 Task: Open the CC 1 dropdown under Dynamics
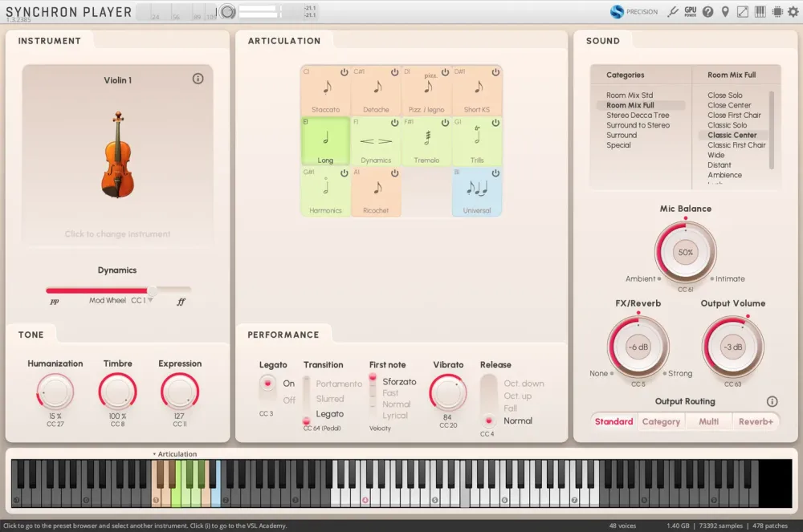[150, 301]
